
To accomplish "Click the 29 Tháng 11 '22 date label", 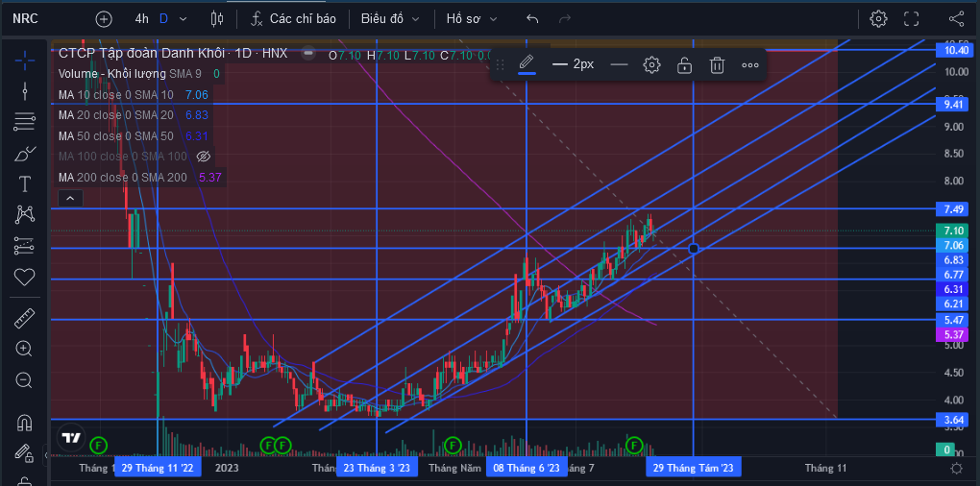I will pyautogui.click(x=158, y=468).
